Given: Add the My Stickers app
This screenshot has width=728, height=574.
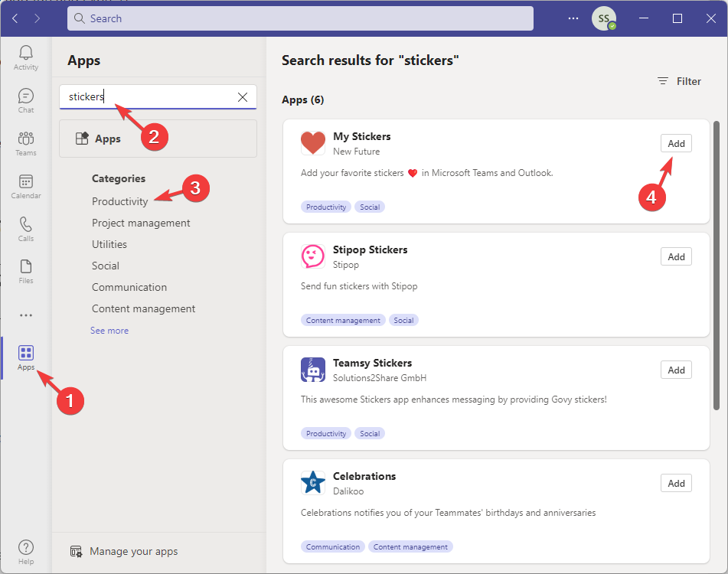Looking at the screenshot, I should click(676, 143).
